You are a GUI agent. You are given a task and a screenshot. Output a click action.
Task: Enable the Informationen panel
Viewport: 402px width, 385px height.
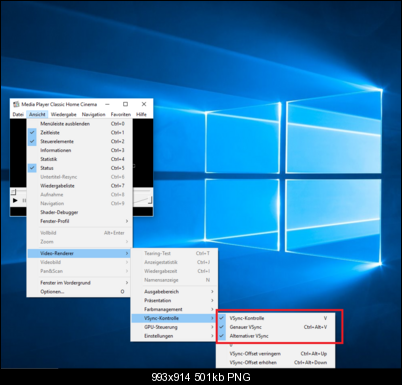pos(80,150)
